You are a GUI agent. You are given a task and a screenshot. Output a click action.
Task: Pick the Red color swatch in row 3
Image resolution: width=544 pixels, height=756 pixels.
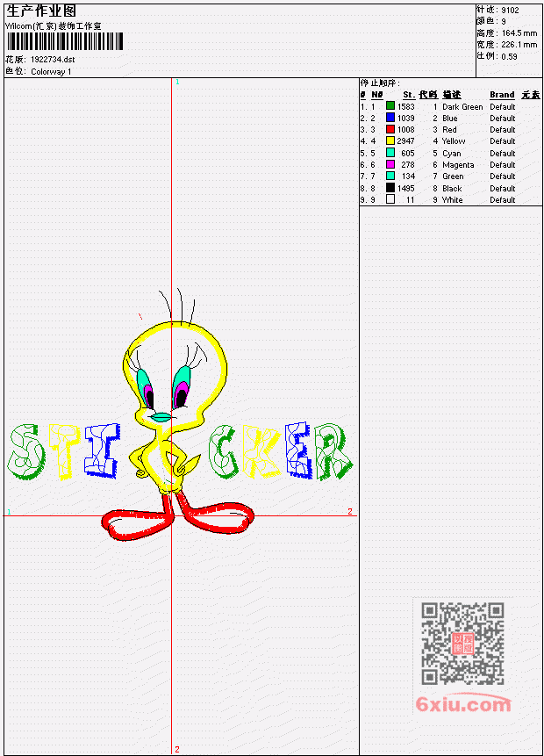[390, 129]
